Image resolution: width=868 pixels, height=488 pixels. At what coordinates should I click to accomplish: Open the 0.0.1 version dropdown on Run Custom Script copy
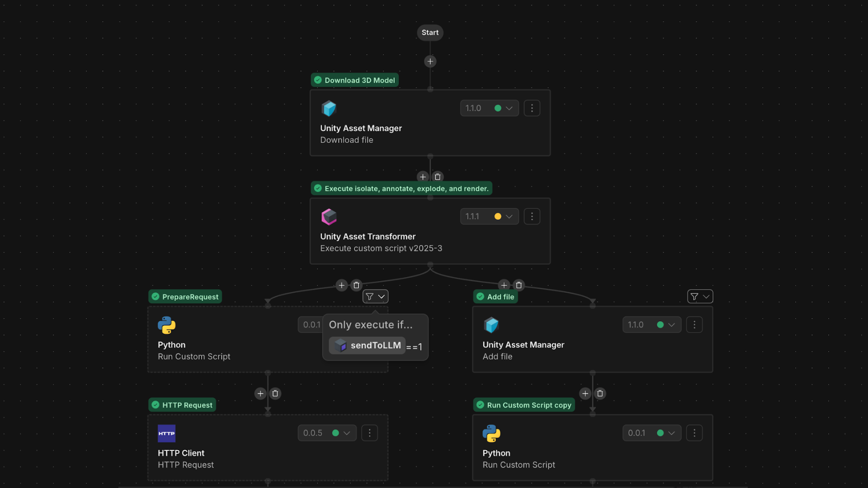652,433
